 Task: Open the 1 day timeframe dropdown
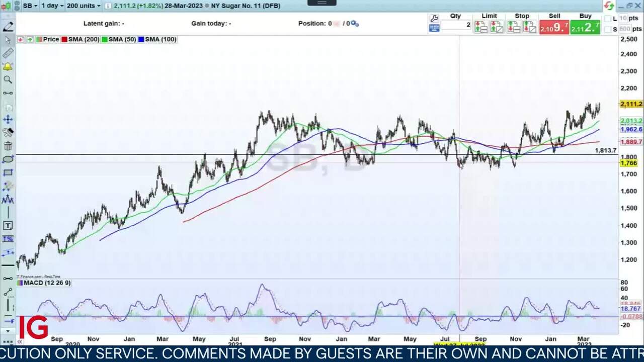52,6
